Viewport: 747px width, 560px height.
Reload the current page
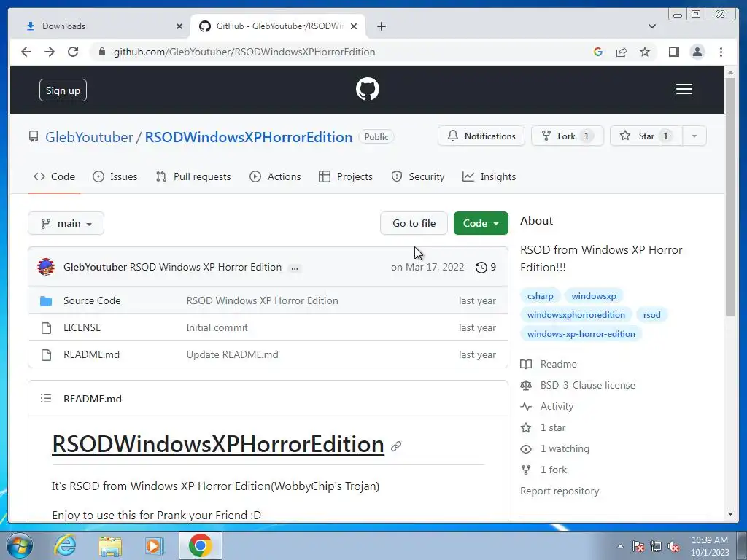73,52
